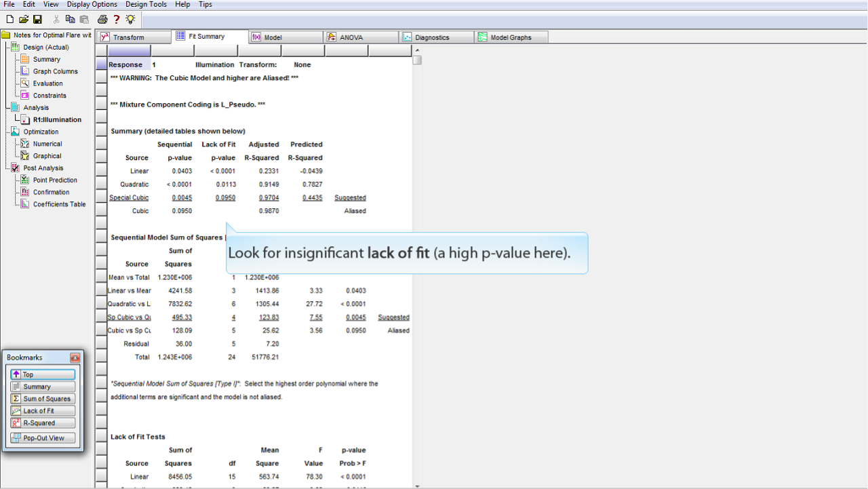
Task: Jump to the Sum of Squares bookmark
Action: click(43, 399)
